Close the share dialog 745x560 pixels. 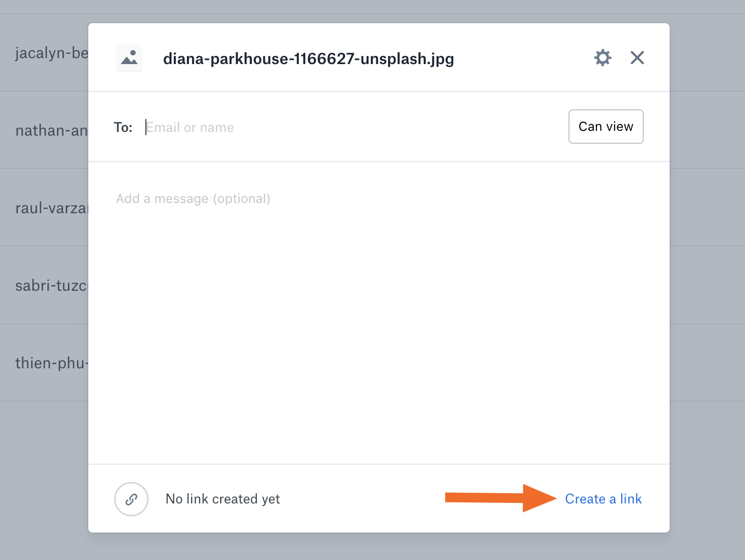[637, 58]
